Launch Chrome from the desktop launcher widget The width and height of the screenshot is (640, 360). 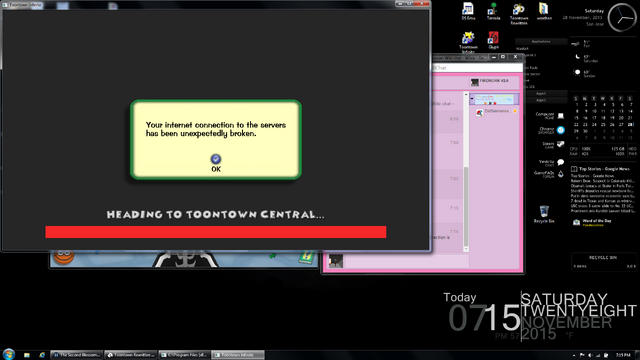click(560, 130)
